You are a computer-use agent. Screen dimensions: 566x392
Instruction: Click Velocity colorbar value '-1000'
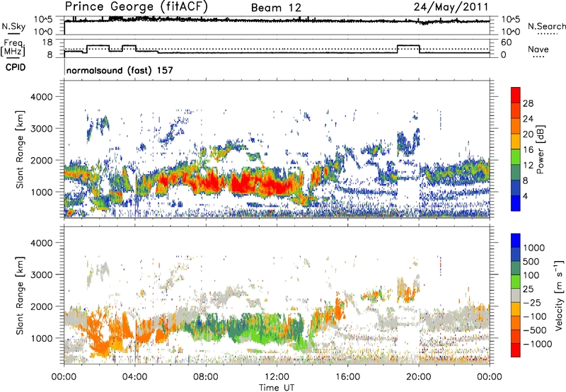[538, 344]
